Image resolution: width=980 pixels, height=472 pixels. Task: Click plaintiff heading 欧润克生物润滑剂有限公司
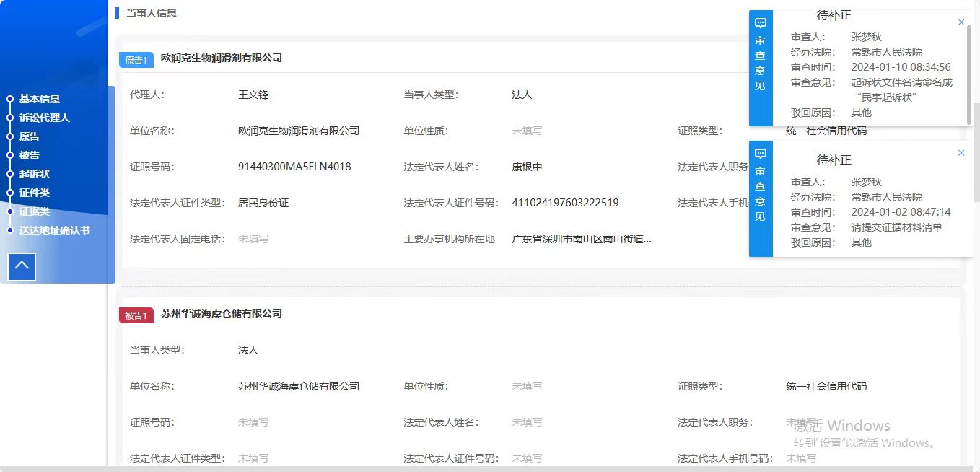click(x=222, y=58)
